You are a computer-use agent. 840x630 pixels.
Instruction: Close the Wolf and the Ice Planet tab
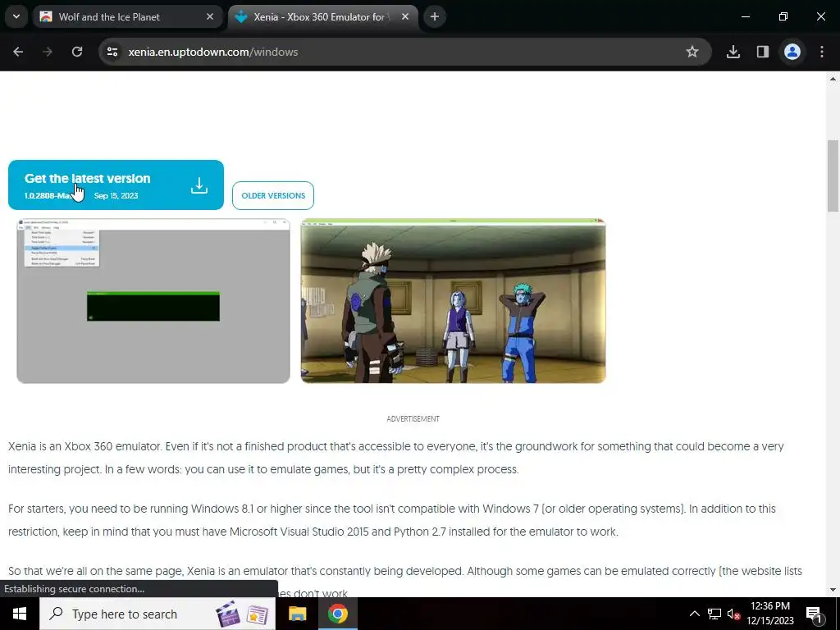(x=210, y=16)
